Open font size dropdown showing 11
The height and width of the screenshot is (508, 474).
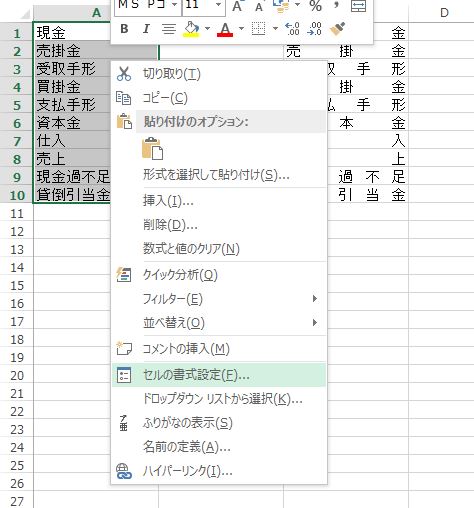click(218, 5)
